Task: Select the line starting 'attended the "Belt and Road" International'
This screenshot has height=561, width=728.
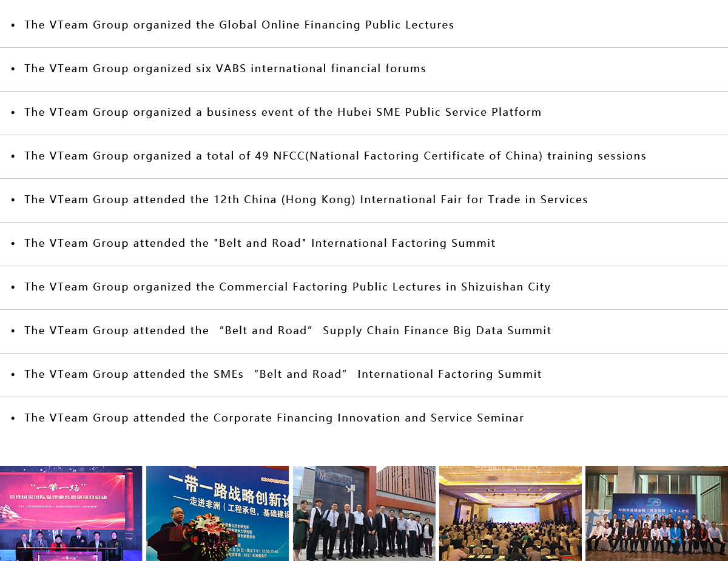Action: coord(260,243)
